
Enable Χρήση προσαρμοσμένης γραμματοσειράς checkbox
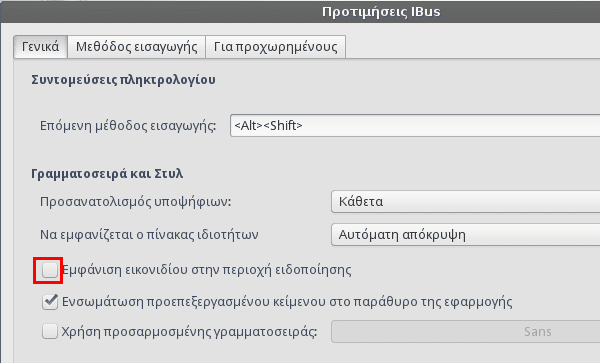coord(50,331)
